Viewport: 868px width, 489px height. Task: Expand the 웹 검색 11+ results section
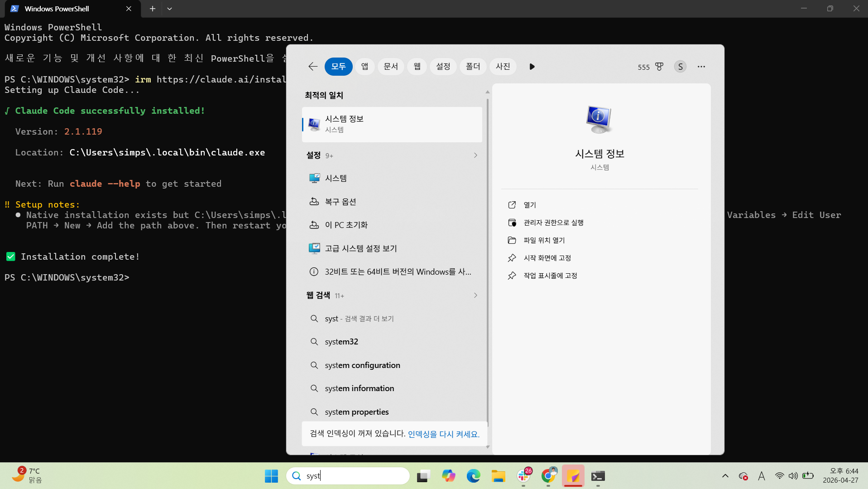coord(475,295)
